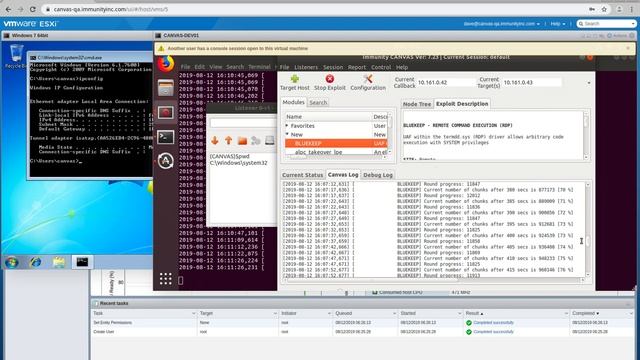
Task: Click the orange folder icon in Listener window
Action: tap(242, 141)
